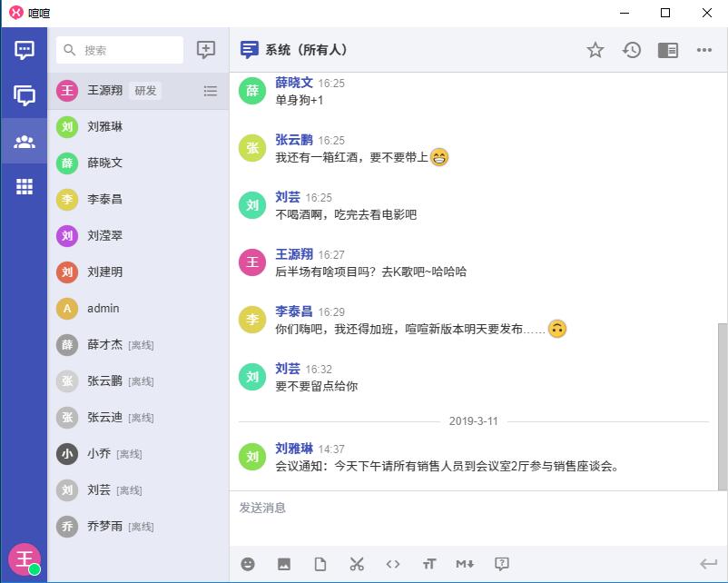Image resolution: width=728 pixels, height=583 pixels.
Task: Click the new chat plus icon
Action: pos(206,50)
